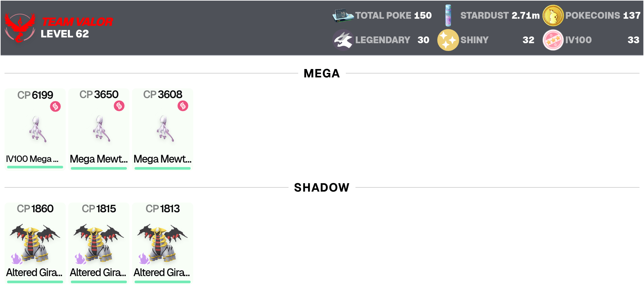Click the shadow flame on CP 1860 Giratina
The image size is (644, 289).
[16, 258]
